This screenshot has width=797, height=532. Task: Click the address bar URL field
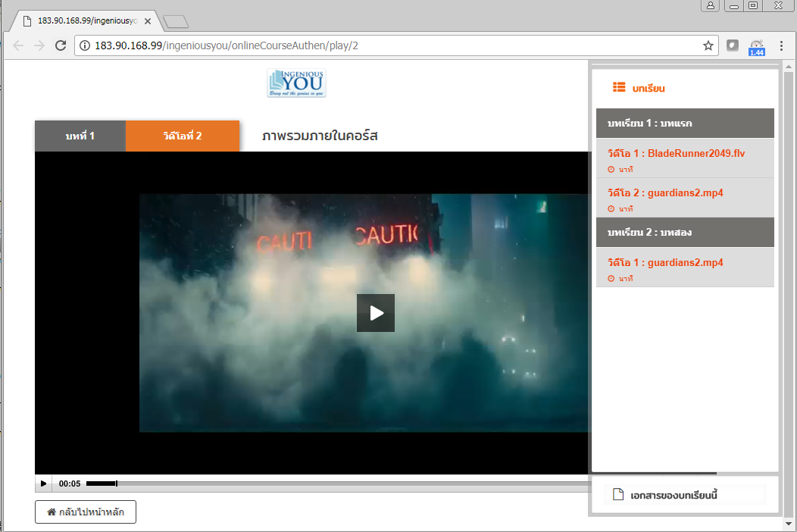396,45
